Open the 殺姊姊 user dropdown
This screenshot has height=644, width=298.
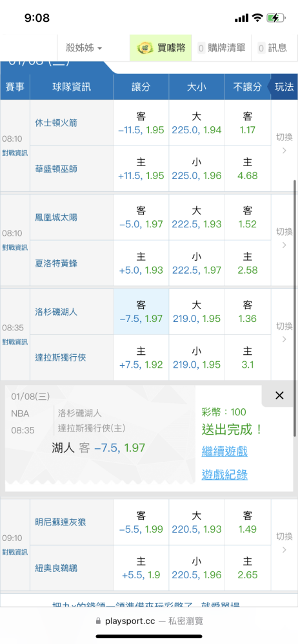pos(84,48)
